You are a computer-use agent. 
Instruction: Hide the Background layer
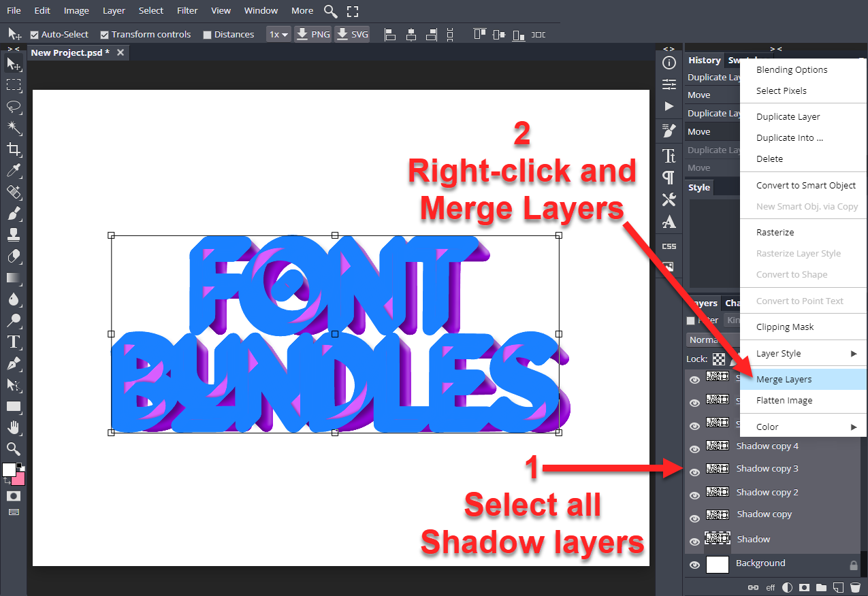pos(694,565)
